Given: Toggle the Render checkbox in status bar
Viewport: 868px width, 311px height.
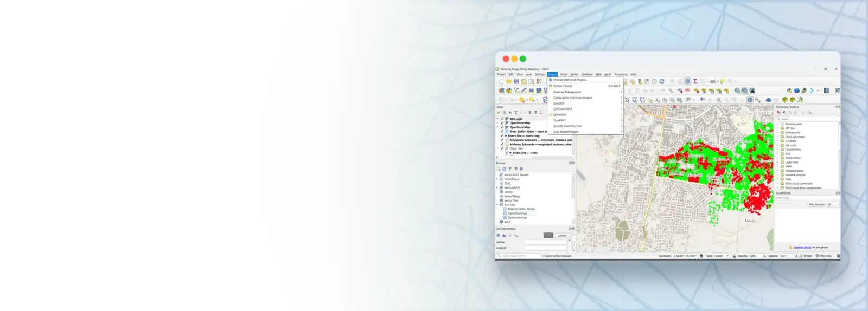Looking at the screenshot, I should [801, 256].
